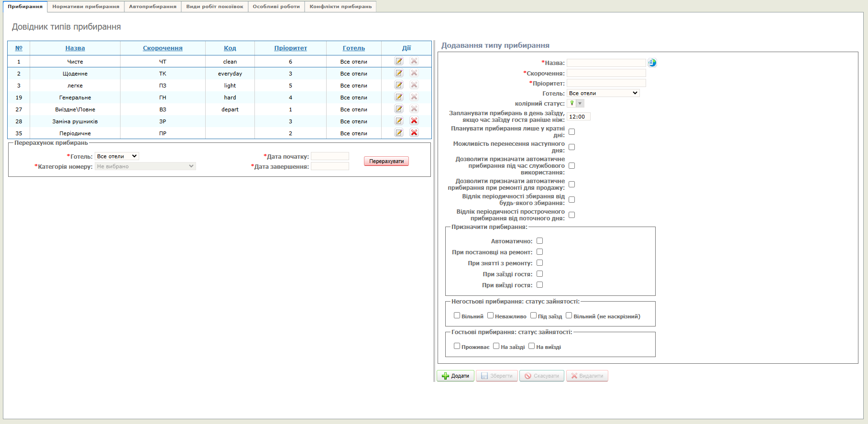The width and height of the screenshot is (868, 424).
Task: Delete the Заміна рушників row
Action: tap(414, 121)
